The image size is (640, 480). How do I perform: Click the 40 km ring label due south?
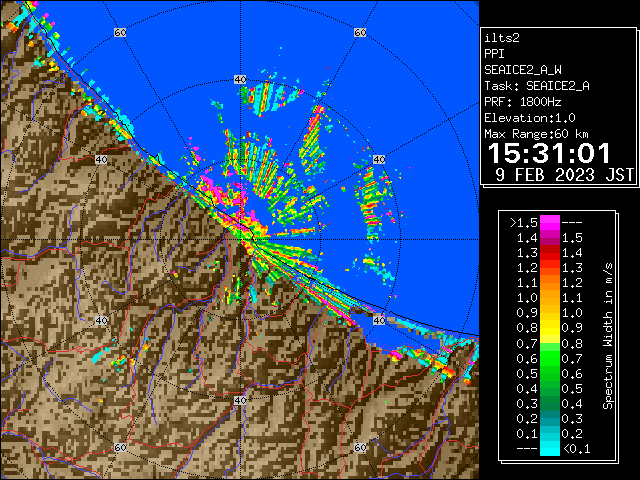coord(240,400)
